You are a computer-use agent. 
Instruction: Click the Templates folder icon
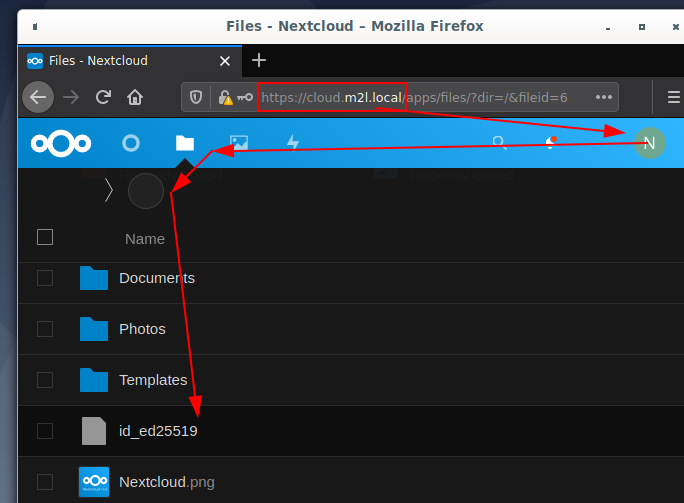tap(94, 380)
